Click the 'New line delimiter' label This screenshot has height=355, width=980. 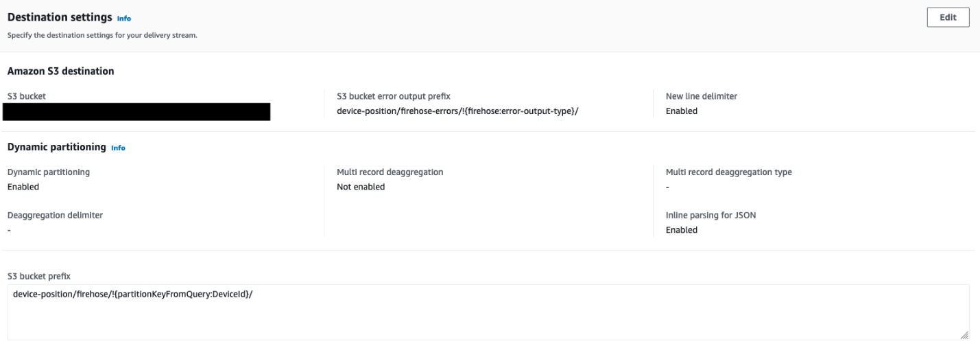pos(701,96)
